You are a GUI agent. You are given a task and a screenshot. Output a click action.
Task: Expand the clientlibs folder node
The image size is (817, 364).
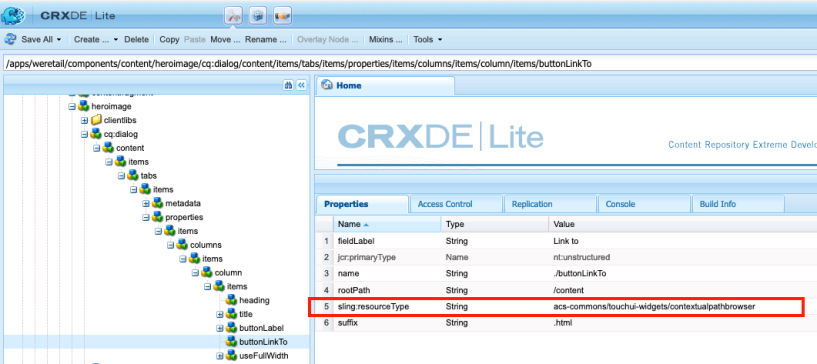(84, 120)
